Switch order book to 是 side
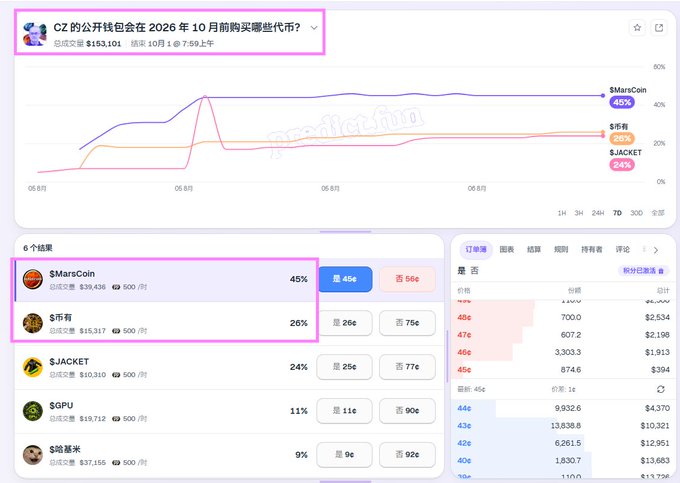The height and width of the screenshot is (483, 680). [x=461, y=271]
